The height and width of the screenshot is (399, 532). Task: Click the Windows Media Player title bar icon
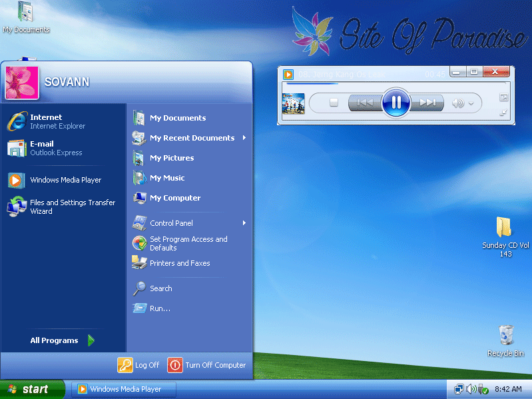288,75
